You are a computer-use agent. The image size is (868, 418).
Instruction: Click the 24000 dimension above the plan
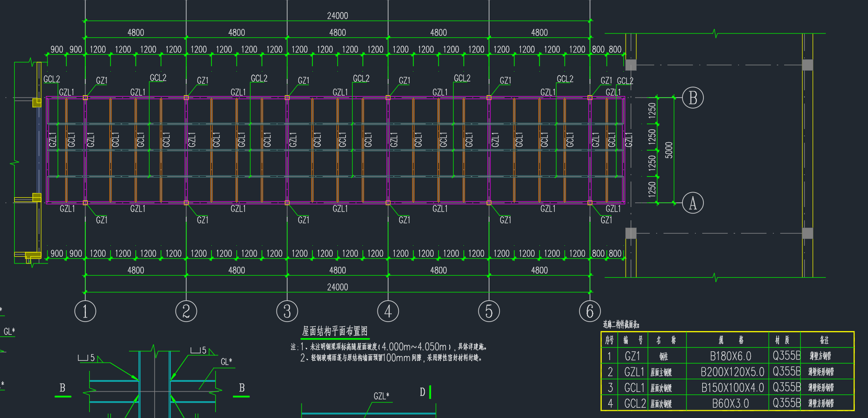337,16
